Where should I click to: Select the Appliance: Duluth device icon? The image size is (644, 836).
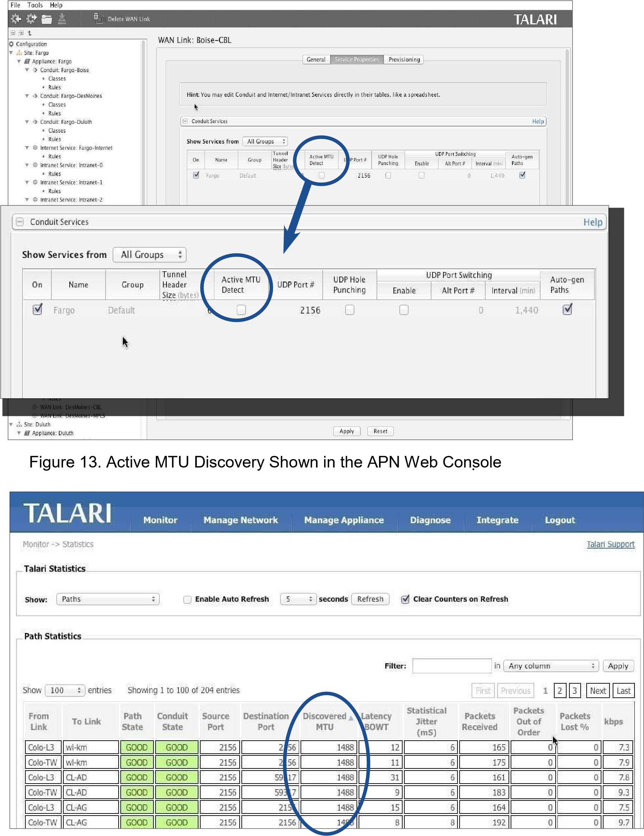point(27,433)
